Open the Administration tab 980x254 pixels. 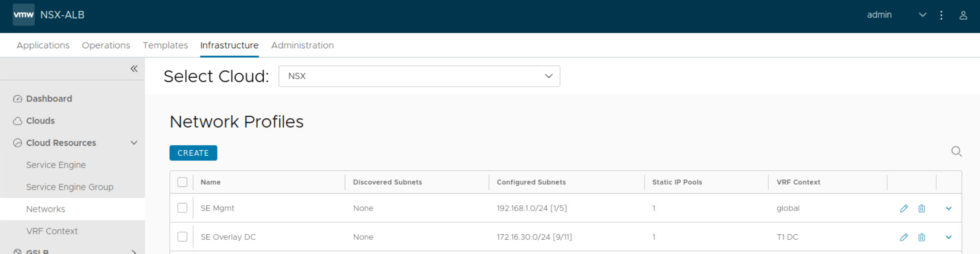(302, 45)
